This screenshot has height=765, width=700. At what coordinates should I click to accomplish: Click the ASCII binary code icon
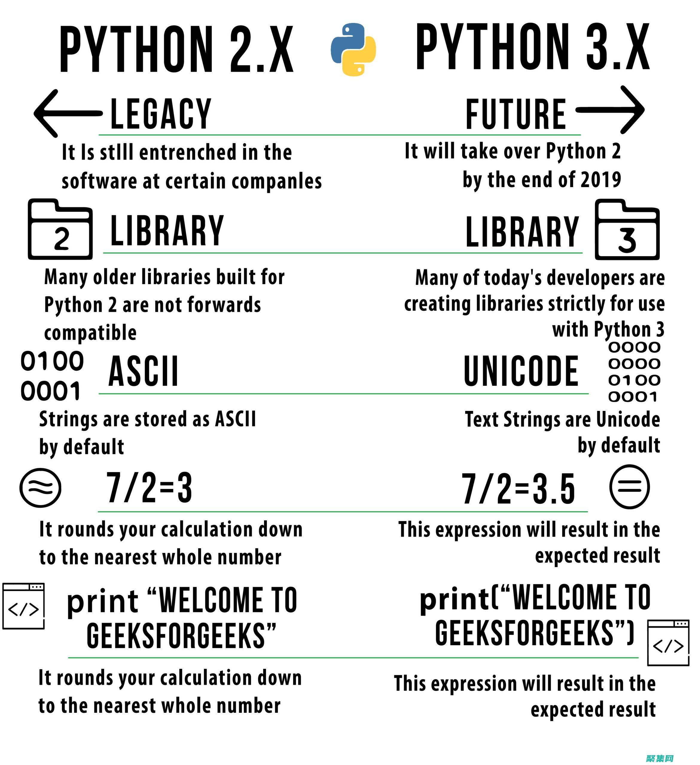[50, 370]
